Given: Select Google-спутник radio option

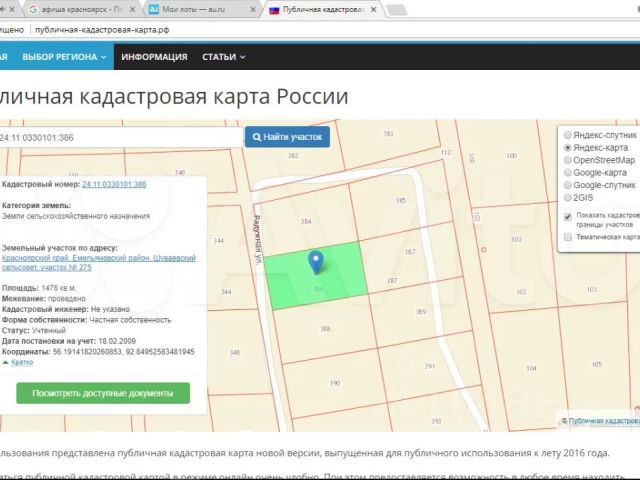Looking at the screenshot, I should (x=569, y=185).
